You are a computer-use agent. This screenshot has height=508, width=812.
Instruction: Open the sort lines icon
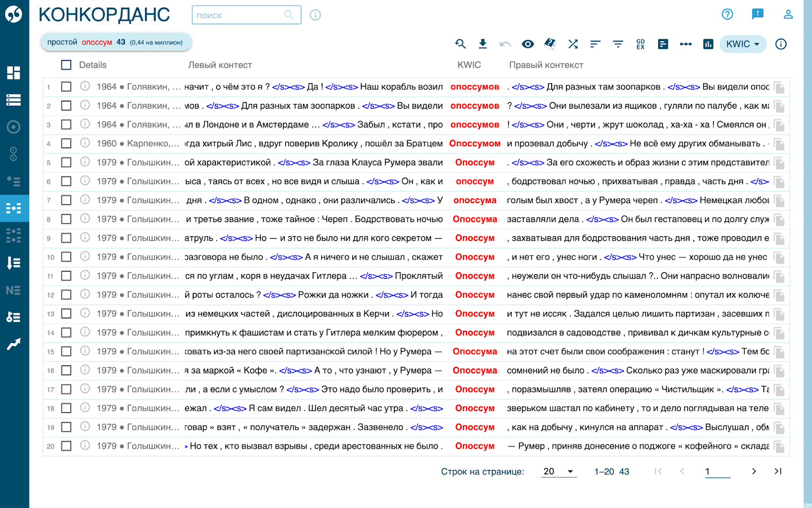tap(595, 44)
